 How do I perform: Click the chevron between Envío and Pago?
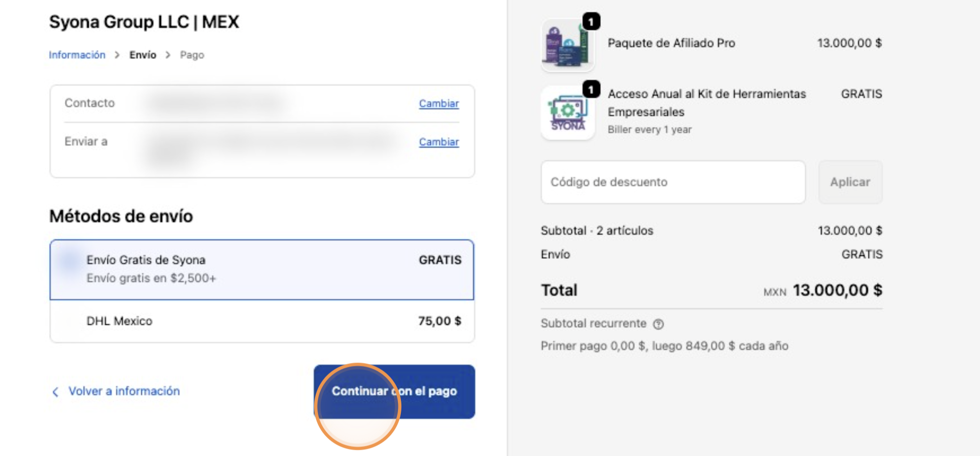(x=168, y=55)
